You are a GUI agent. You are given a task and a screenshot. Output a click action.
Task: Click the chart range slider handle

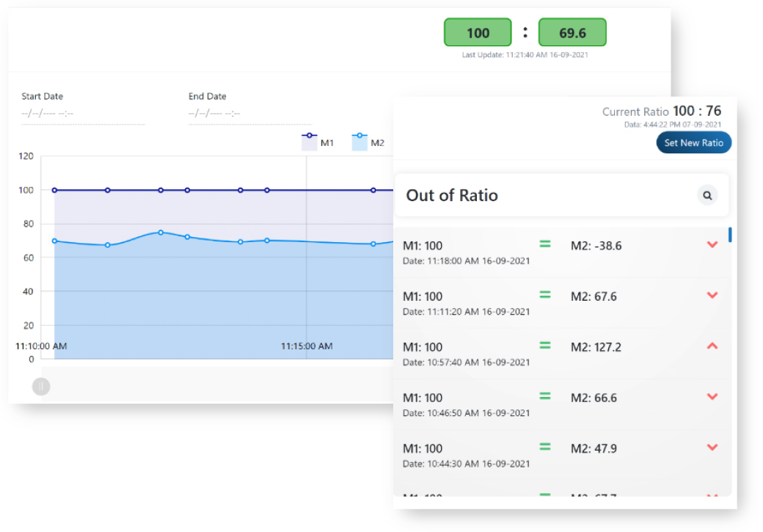(x=41, y=387)
